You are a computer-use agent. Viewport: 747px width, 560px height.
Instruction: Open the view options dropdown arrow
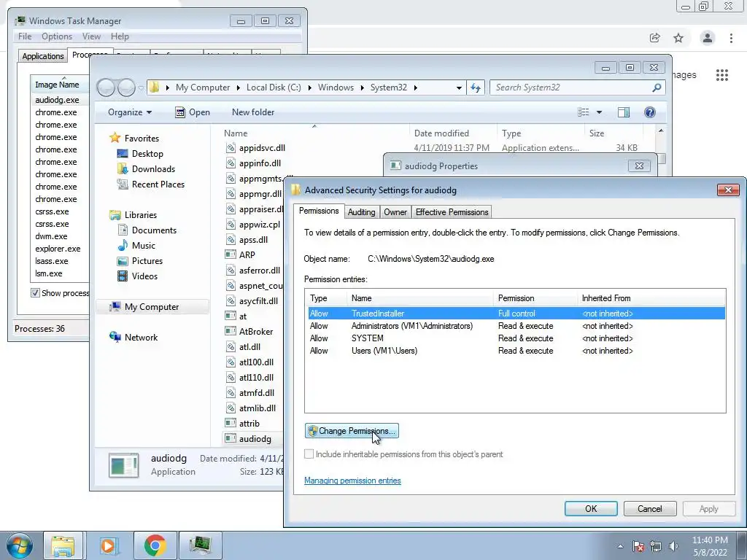coord(600,112)
